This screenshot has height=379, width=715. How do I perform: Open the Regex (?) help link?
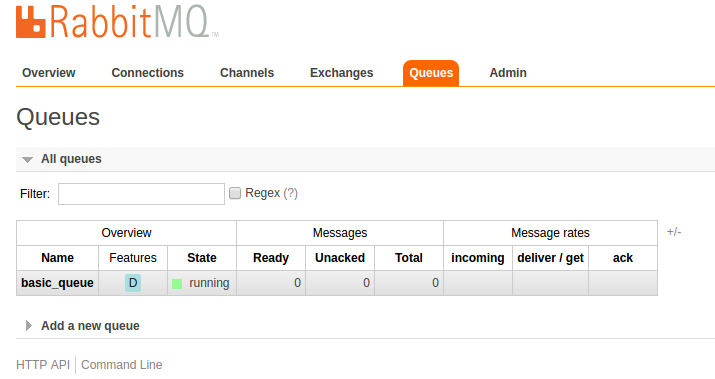click(x=290, y=193)
